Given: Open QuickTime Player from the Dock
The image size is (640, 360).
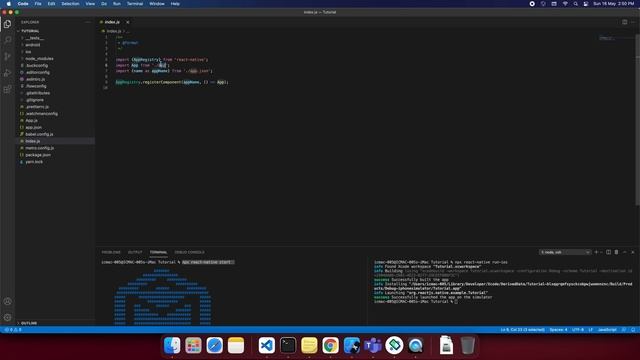Looking at the screenshot, I should pyautogui.click(x=415, y=346).
